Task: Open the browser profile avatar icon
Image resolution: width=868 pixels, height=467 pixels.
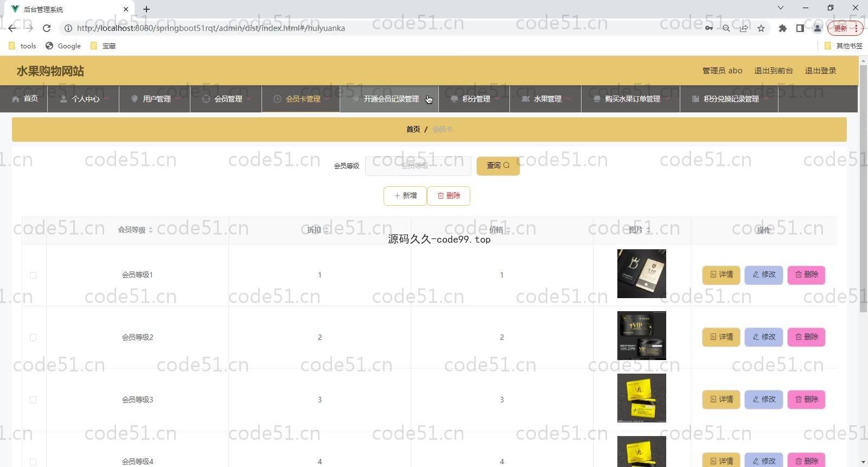Action: point(818,28)
